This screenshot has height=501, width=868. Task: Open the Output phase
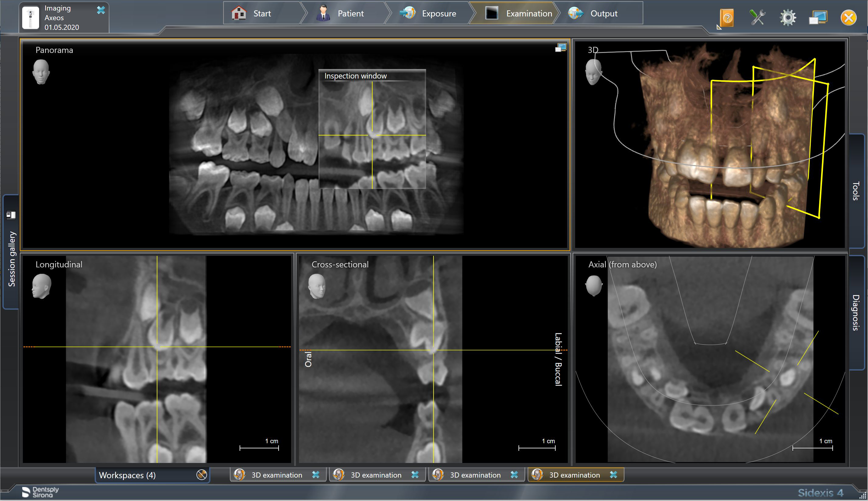[x=599, y=13]
